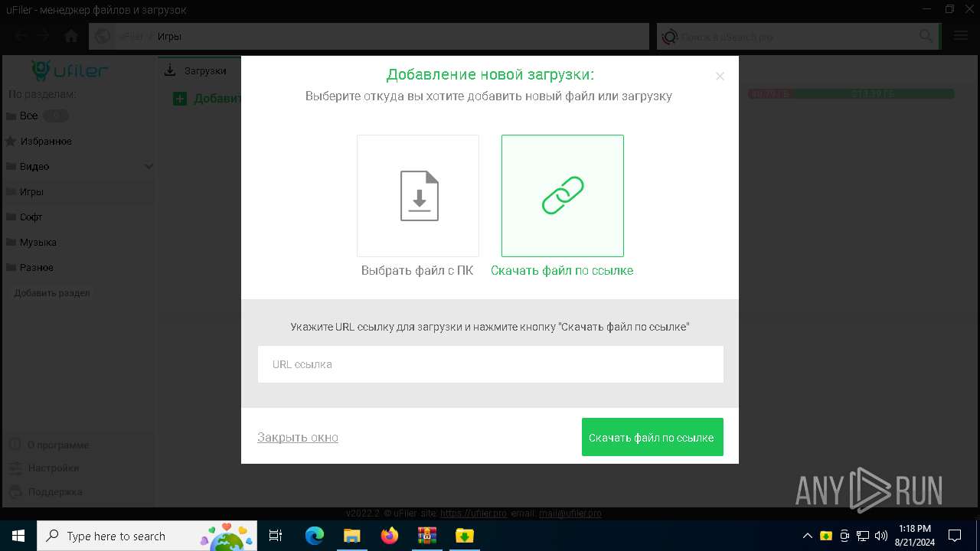Click the uFiler logo in the sidebar
Image resolution: width=980 pixels, height=551 pixels.
(70, 70)
